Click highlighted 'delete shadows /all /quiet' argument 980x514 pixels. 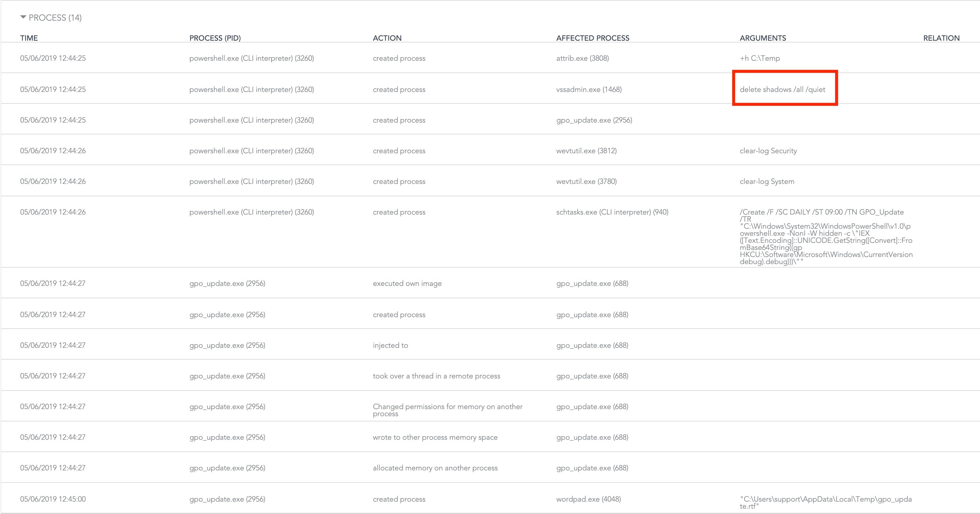point(782,89)
